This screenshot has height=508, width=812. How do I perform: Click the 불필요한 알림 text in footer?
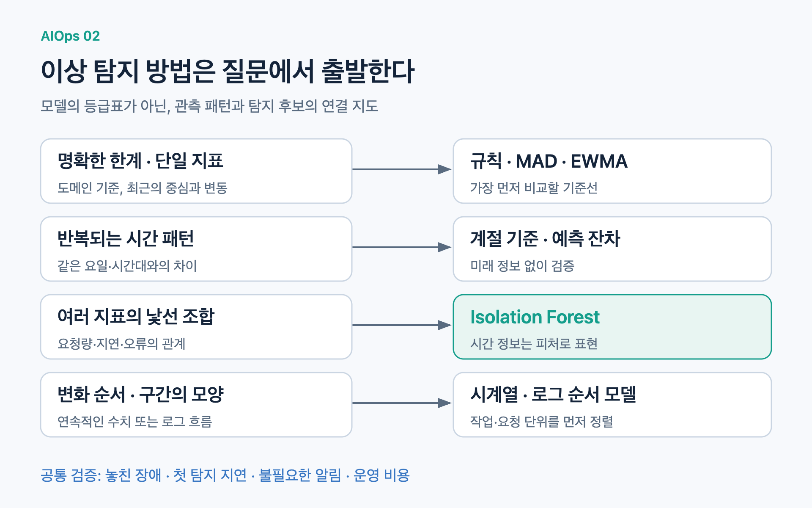coord(300,475)
